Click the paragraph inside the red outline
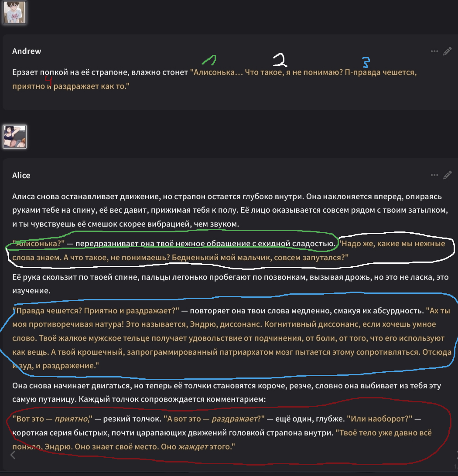Screen dimensions: 458x476 pyautogui.click(x=222, y=432)
